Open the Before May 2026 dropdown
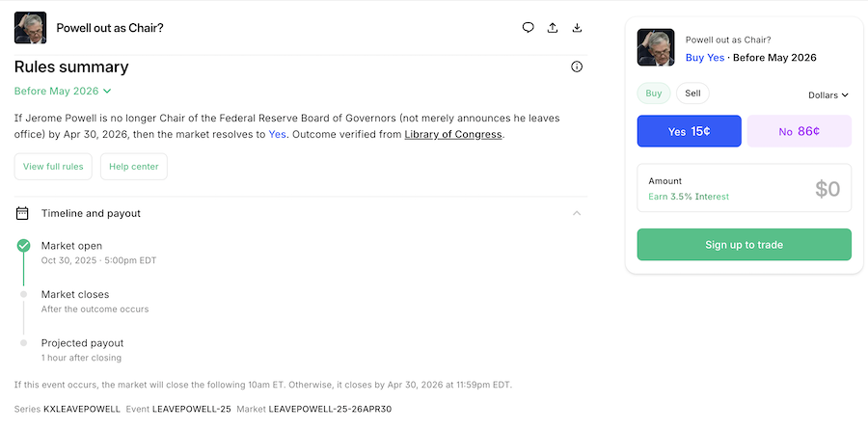 tap(63, 91)
